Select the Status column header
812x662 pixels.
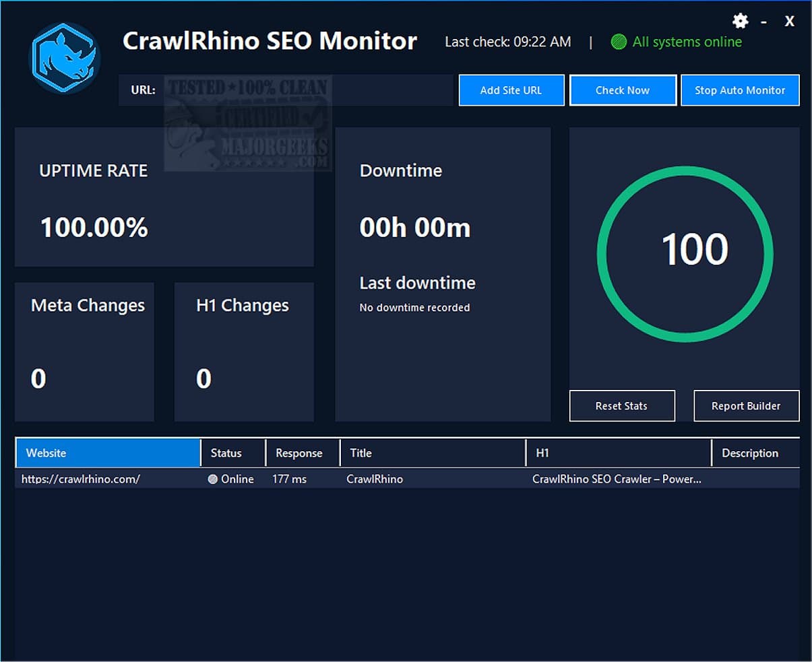(x=226, y=453)
